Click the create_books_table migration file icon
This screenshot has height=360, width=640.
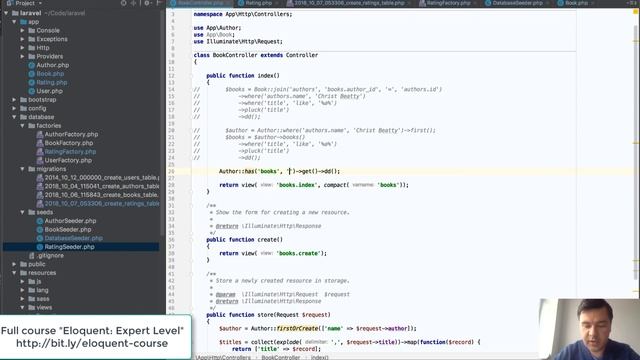point(40,195)
